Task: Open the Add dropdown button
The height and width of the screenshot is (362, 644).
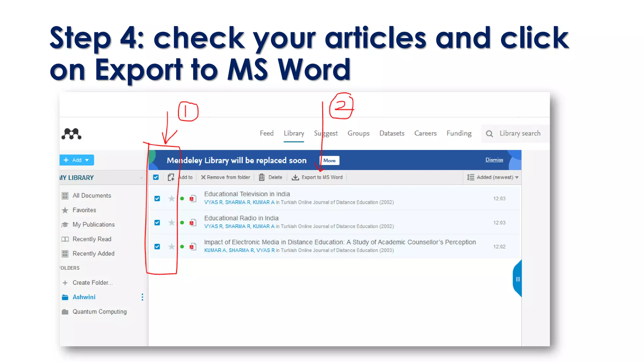Action: coord(77,160)
